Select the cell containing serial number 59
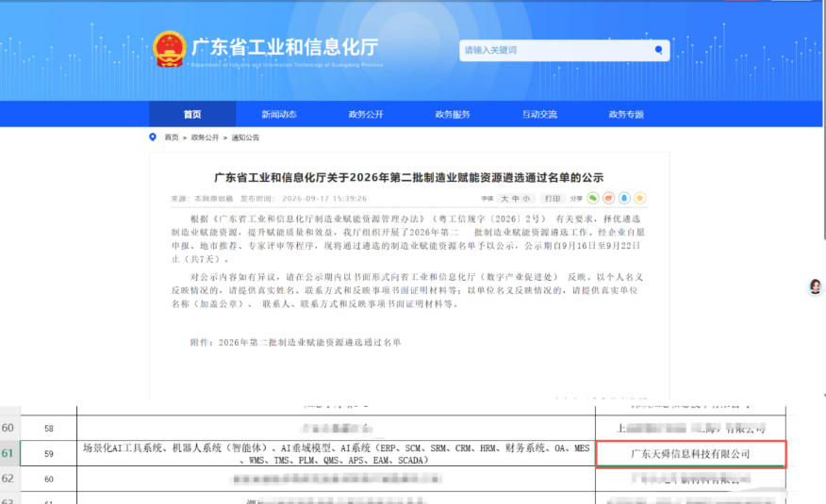The image size is (826, 504). click(x=48, y=453)
